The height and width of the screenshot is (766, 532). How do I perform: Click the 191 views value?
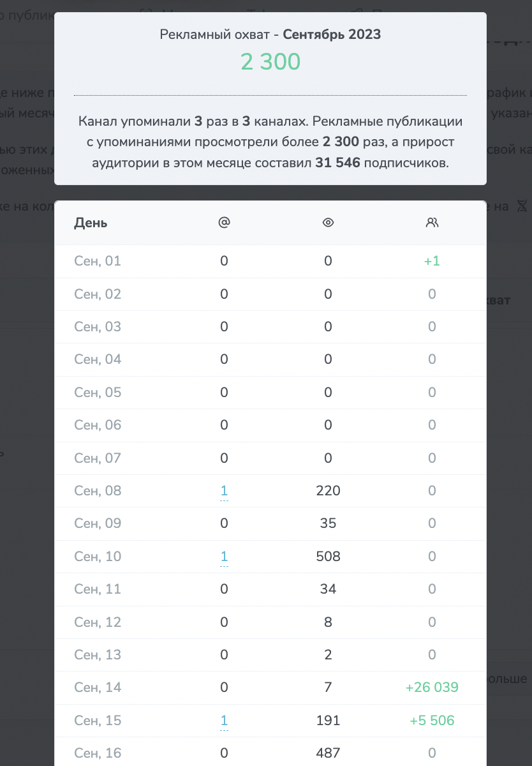[328, 721]
